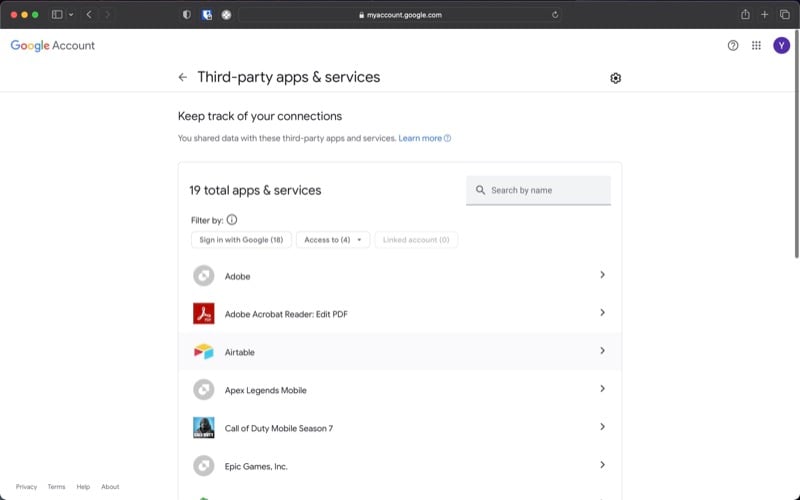This screenshot has height=500, width=800.
Task: Select Call of Duty Mobile Season 7 text
Action: point(279,429)
